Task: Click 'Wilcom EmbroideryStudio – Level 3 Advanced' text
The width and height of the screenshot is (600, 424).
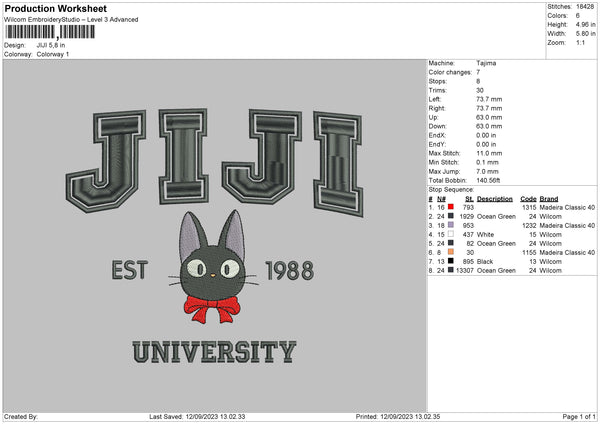Action: click(71, 20)
